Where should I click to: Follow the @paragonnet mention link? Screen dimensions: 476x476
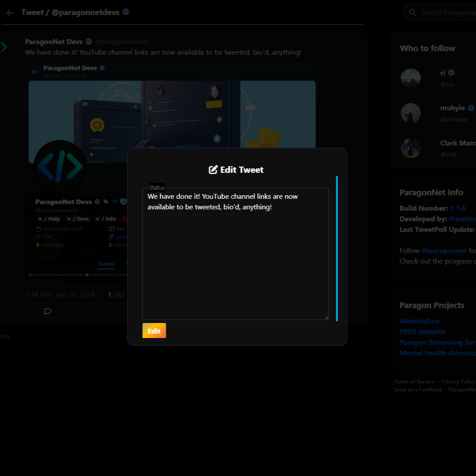pyautogui.click(x=444, y=250)
